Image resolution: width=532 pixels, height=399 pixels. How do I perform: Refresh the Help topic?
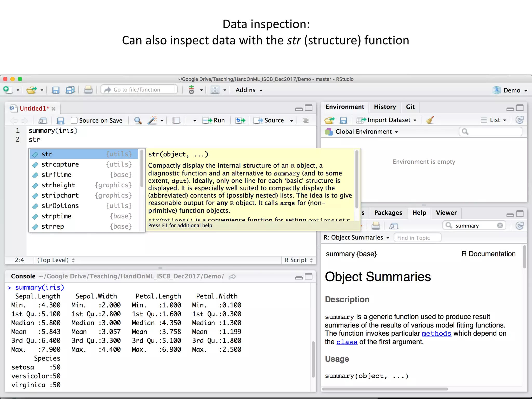point(519,225)
